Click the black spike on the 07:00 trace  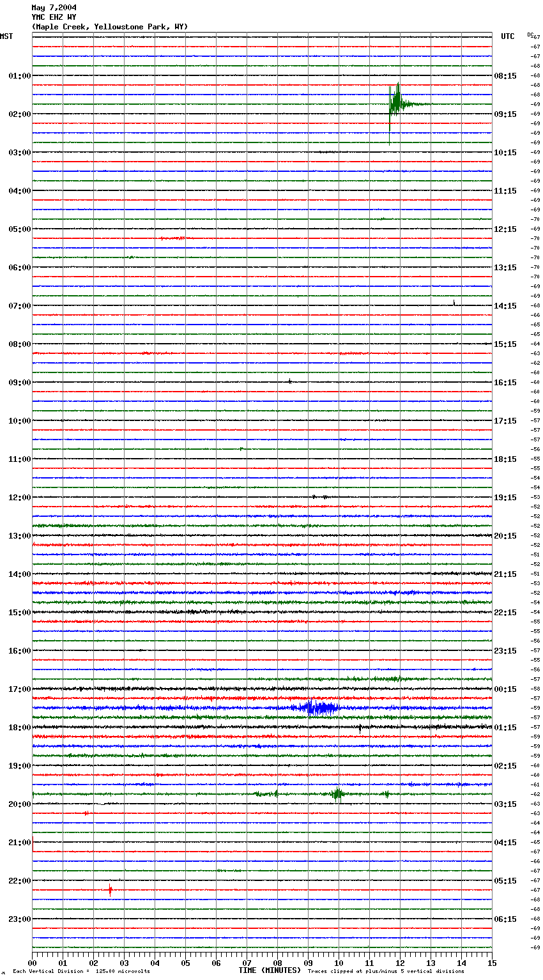[454, 303]
